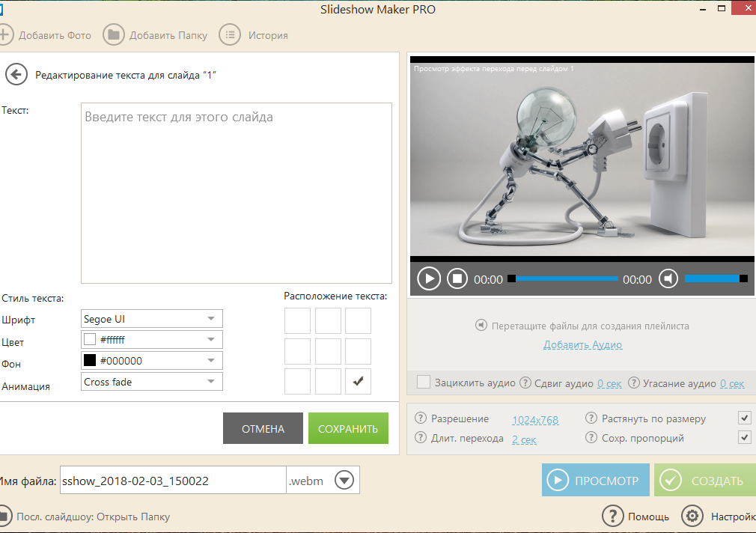Click Добавить Аудио link
Image resolution: width=756 pixels, height=533 pixels.
(583, 345)
